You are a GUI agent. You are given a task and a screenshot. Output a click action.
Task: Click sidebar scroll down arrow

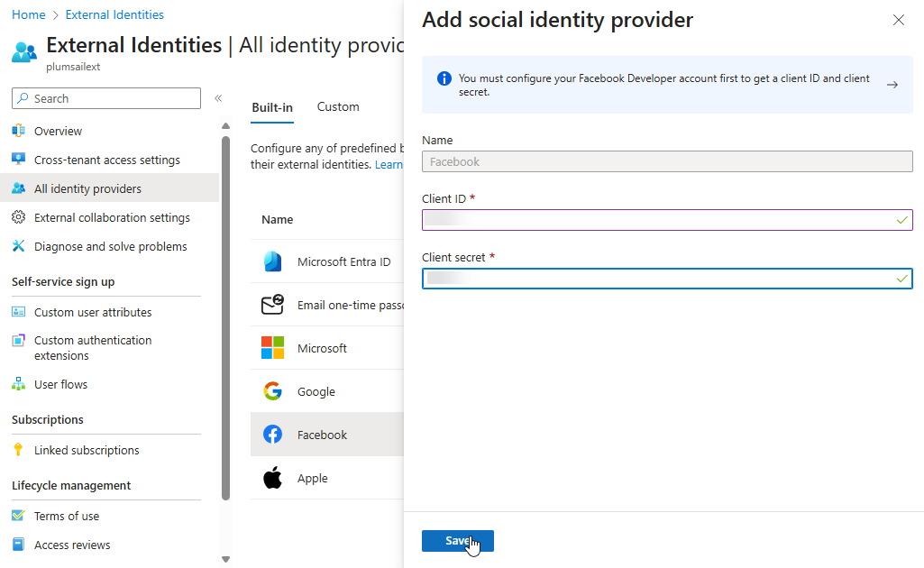point(225,559)
